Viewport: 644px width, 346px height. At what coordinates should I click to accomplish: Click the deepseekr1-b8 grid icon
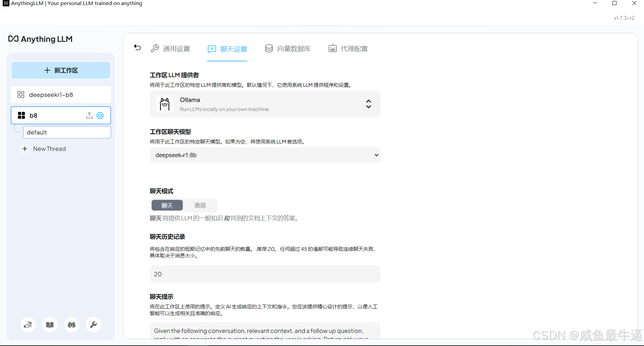[21, 95]
